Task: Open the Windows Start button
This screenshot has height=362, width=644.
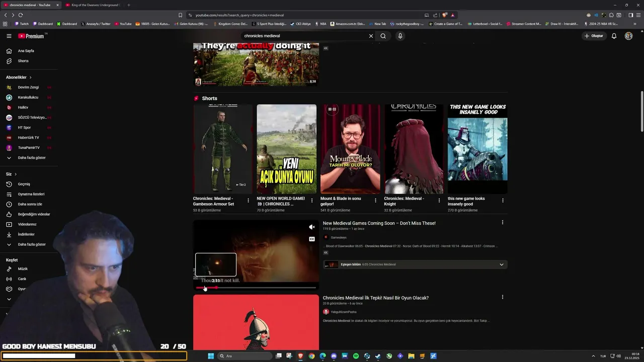Action: click(x=211, y=356)
